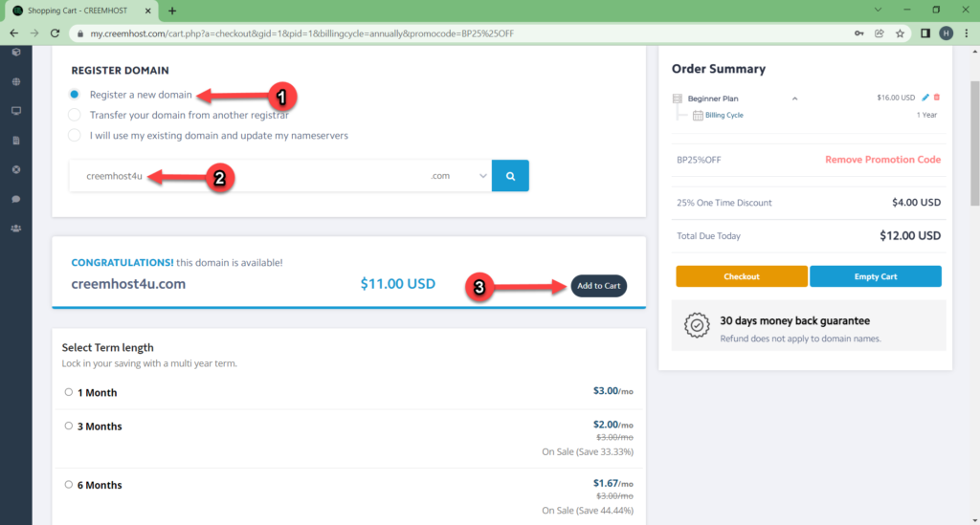
Task: Edit the Beginner Plan with the pencil icon
Action: click(925, 98)
